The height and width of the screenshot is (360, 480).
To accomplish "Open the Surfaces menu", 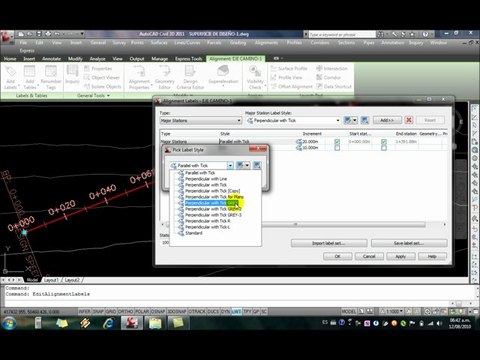I will [x=159, y=43].
